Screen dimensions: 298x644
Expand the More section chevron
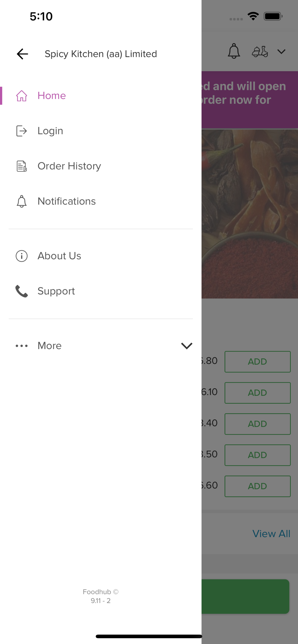[187, 346]
